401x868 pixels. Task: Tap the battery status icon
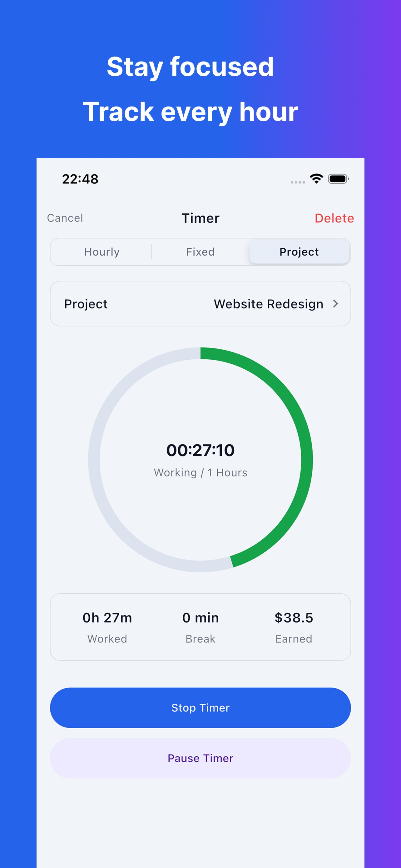(338, 179)
